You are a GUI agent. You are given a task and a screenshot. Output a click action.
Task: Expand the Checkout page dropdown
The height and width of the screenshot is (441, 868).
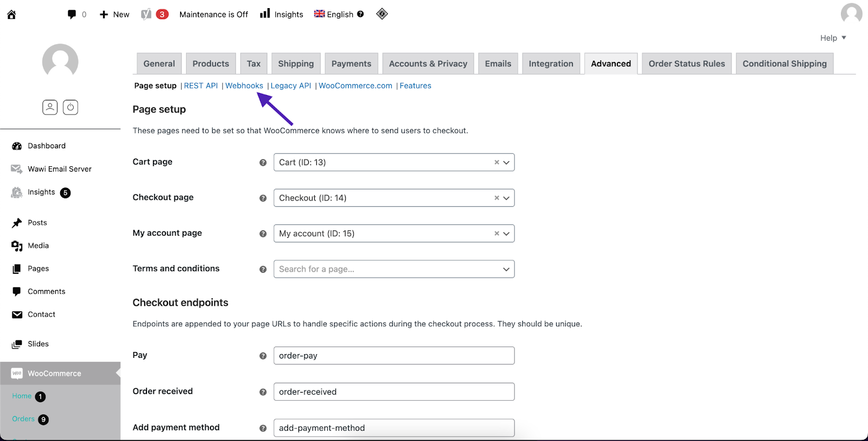point(506,198)
